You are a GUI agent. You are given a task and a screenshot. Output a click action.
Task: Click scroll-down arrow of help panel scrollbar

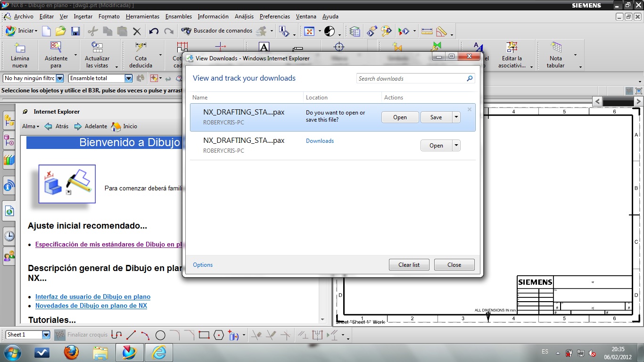tap(322, 320)
